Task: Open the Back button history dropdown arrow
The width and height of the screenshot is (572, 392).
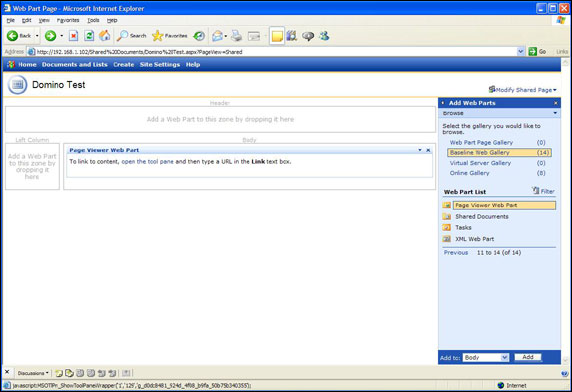Action: tap(37, 36)
